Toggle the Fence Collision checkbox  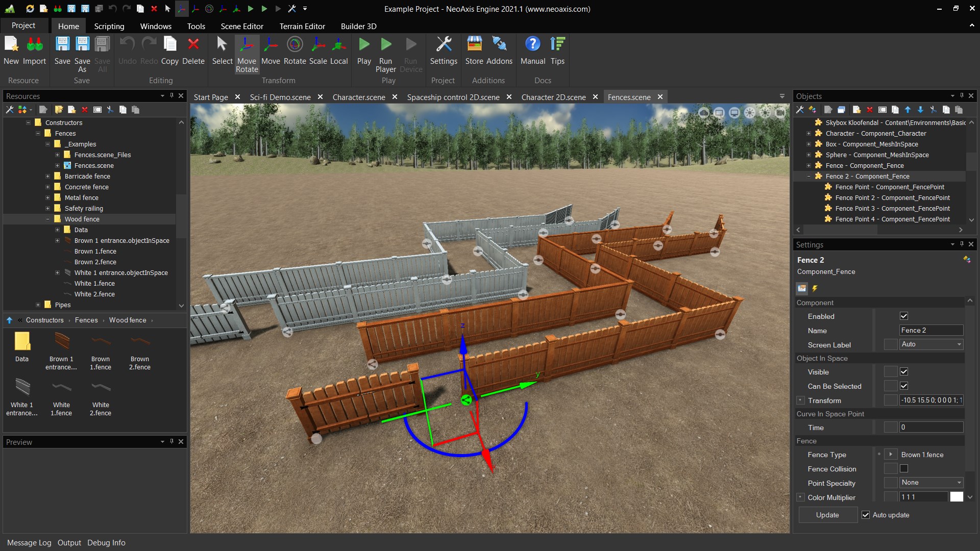(x=904, y=469)
